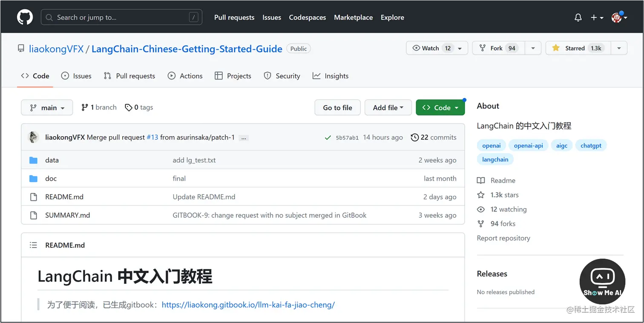
Task: Select the chatgpt topic tag
Action: tap(591, 146)
